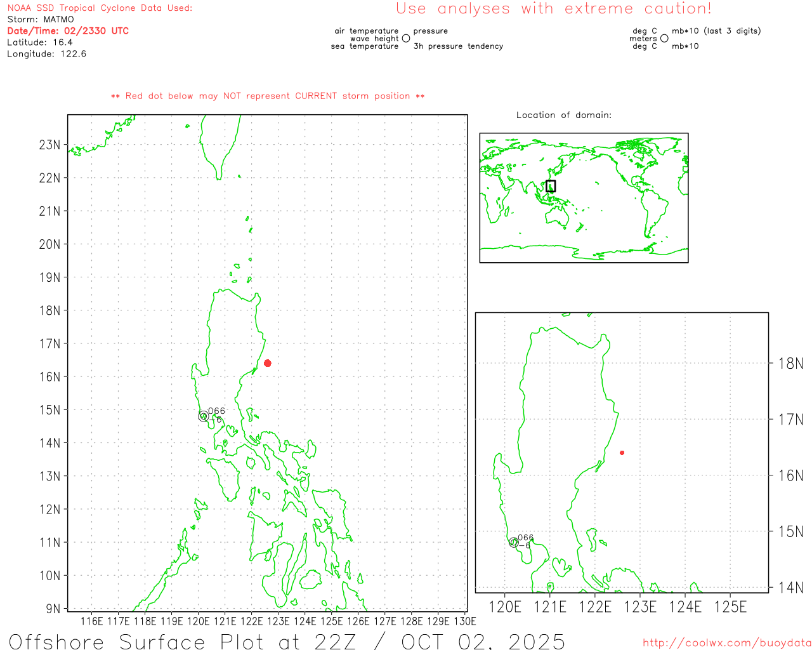This screenshot has width=812, height=650.
Task: Click the Offshore Surface Plot title
Action: pyautogui.click(x=287, y=641)
